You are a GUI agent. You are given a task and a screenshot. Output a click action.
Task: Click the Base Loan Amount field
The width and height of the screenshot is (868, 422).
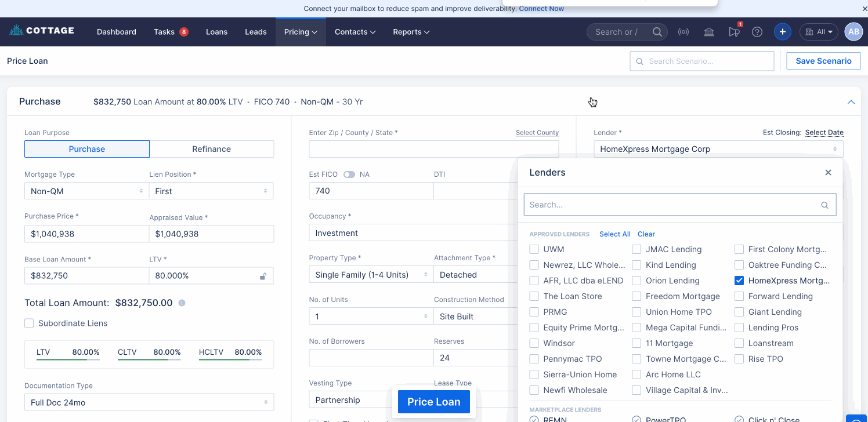click(86, 275)
